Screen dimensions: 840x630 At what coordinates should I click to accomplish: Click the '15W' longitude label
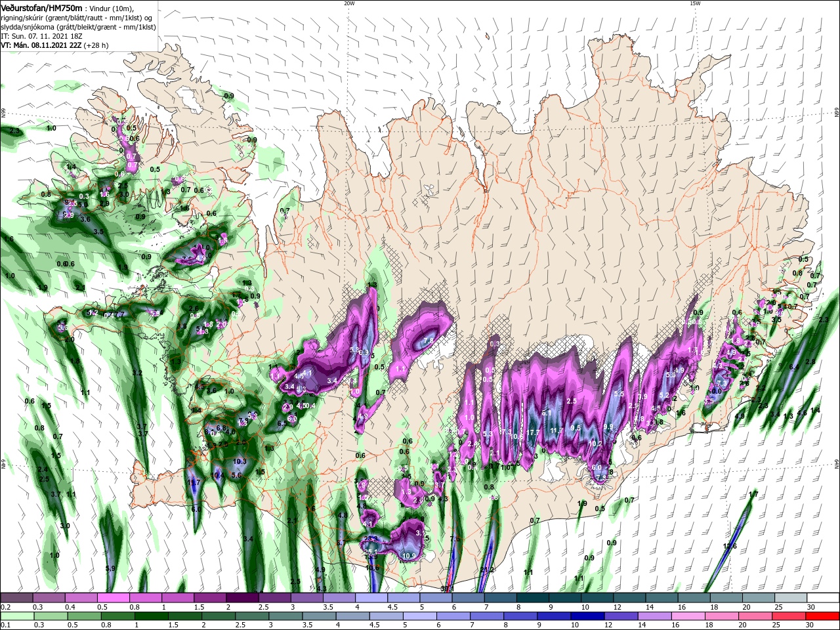pyautogui.click(x=695, y=3)
